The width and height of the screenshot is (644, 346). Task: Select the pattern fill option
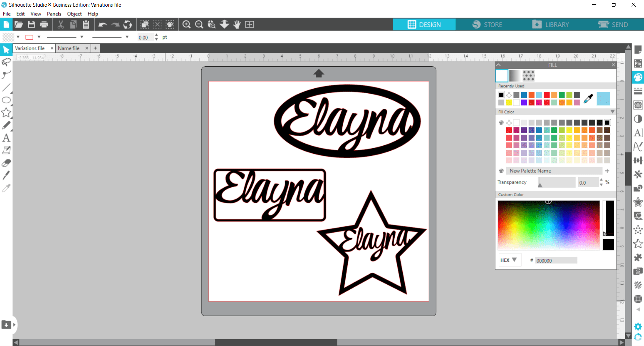click(529, 76)
